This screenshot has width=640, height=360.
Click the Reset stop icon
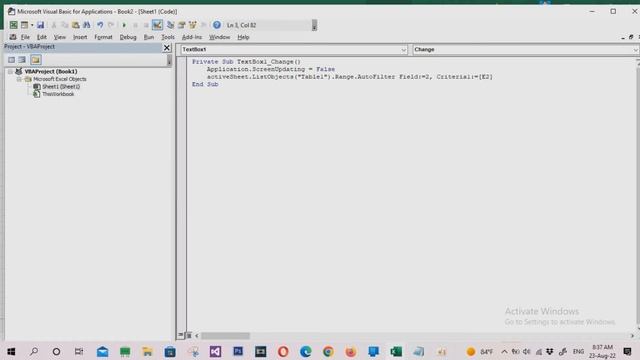click(146, 25)
